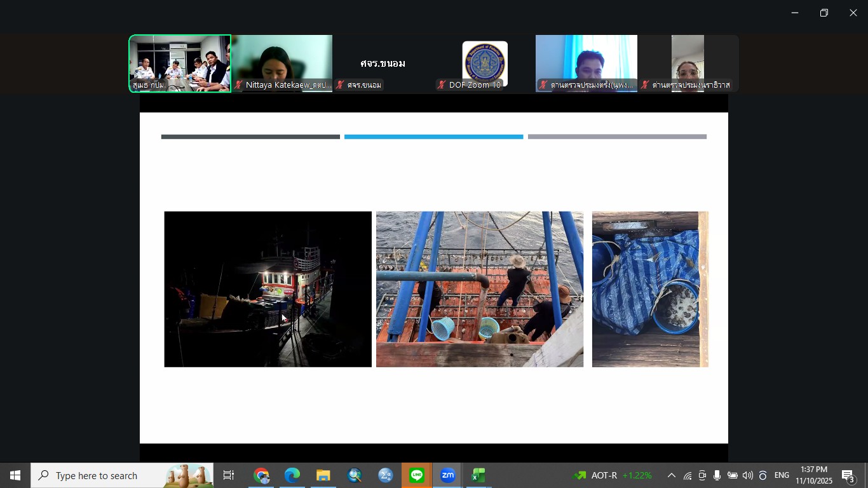The width and height of the screenshot is (868, 488).
Task: Open ENG language input selector
Action: 782,475
